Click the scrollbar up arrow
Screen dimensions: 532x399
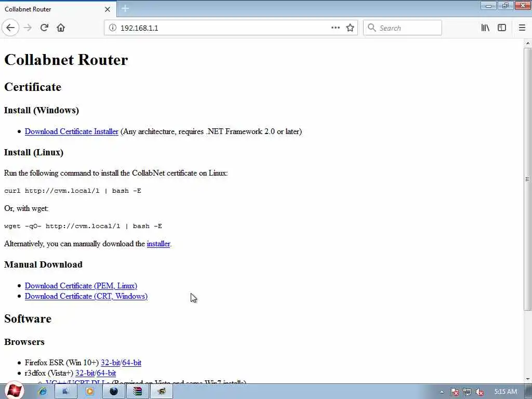(528, 43)
